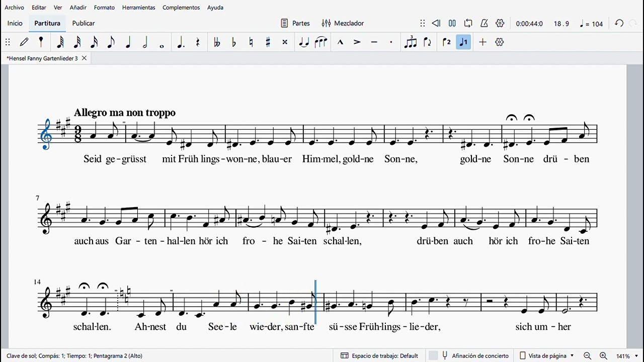This screenshot has width=644, height=362.
Task: Click the Espacio de trabajo: Default button
Action: [380, 356]
